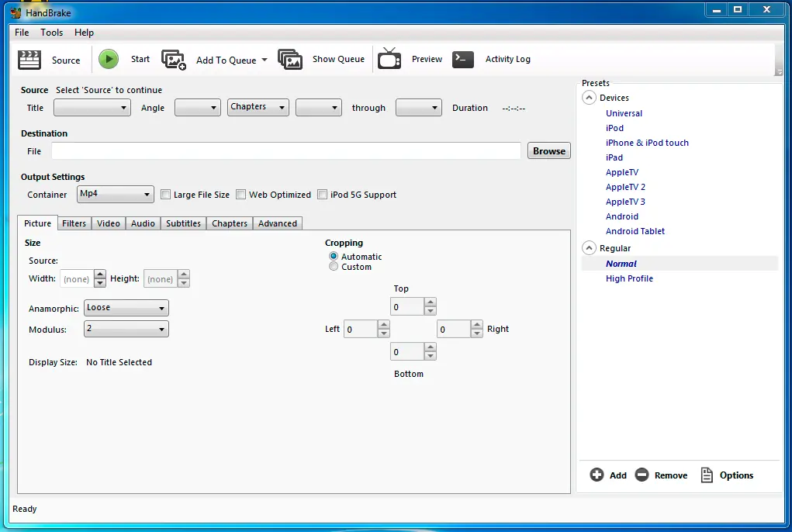Click the Preview TV icon
Image resolution: width=792 pixels, height=532 pixels.
389,58
